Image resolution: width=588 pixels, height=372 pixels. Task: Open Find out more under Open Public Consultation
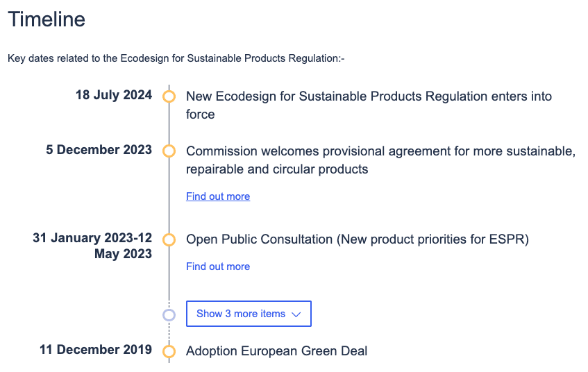(x=218, y=267)
